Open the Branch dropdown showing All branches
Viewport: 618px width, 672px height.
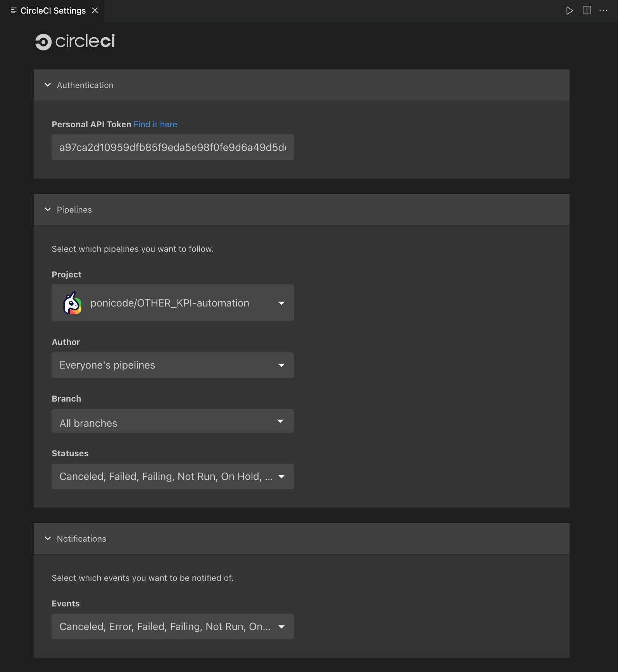[172, 421]
